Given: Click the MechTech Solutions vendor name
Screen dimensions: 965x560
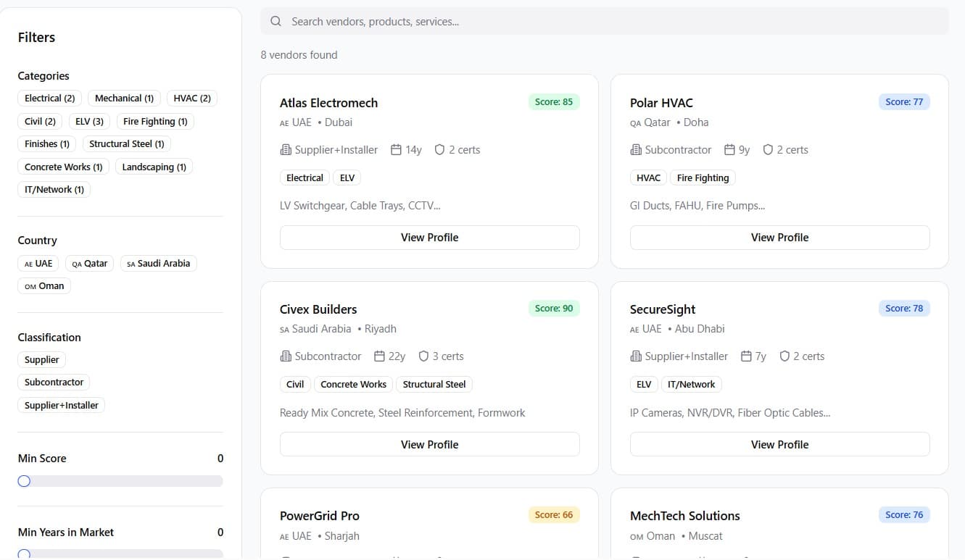Looking at the screenshot, I should point(685,516).
